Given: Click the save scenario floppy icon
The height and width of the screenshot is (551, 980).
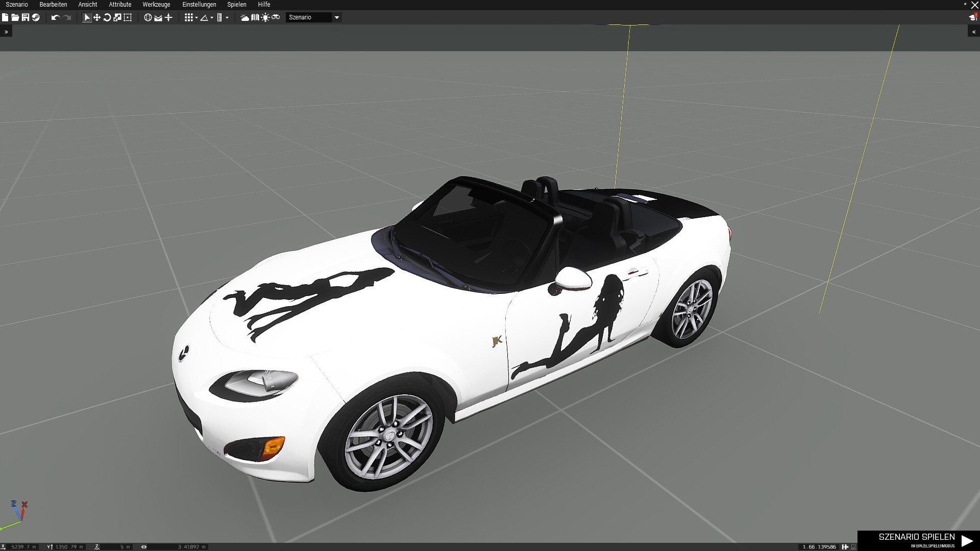Looking at the screenshot, I should click(25, 17).
